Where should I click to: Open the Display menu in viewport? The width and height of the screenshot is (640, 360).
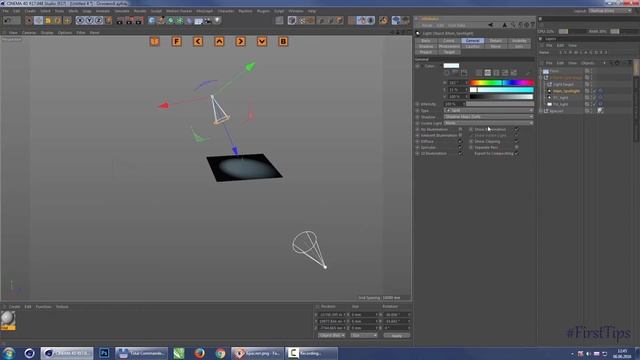click(x=47, y=32)
